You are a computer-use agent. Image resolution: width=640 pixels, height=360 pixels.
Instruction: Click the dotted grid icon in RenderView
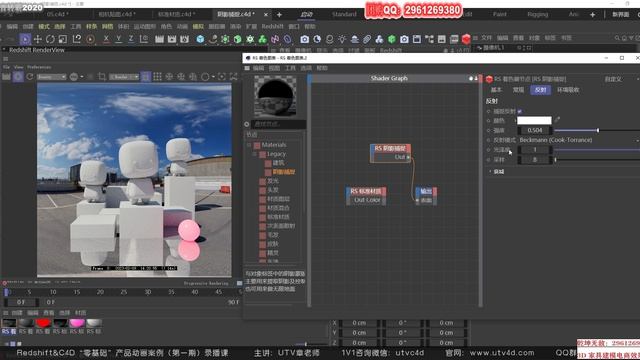158,77
